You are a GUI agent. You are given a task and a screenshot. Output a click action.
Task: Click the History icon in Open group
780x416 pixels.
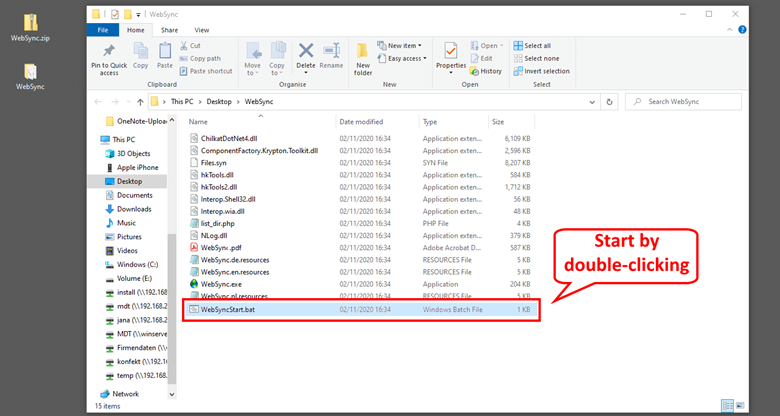pyautogui.click(x=485, y=71)
